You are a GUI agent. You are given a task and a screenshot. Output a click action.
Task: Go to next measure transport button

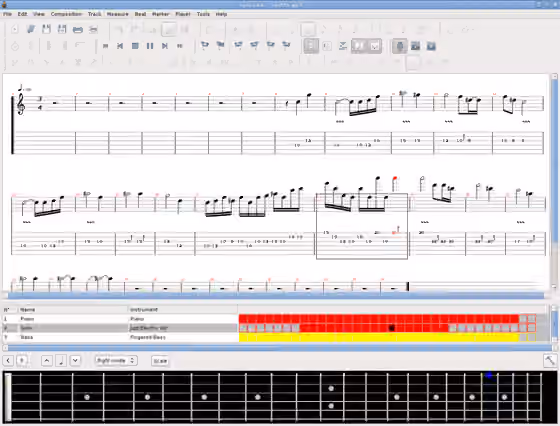click(165, 46)
